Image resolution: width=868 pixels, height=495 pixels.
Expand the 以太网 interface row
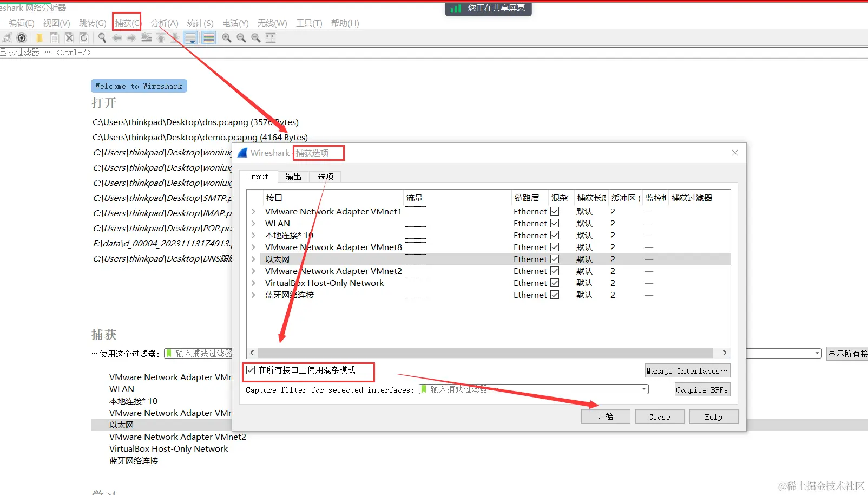pyautogui.click(x=253, y=259)
